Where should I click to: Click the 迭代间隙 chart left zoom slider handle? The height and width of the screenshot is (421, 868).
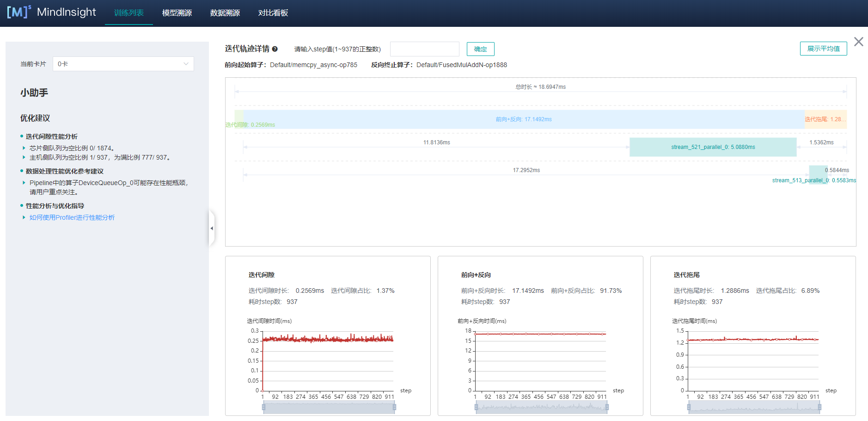coord(263,407)
